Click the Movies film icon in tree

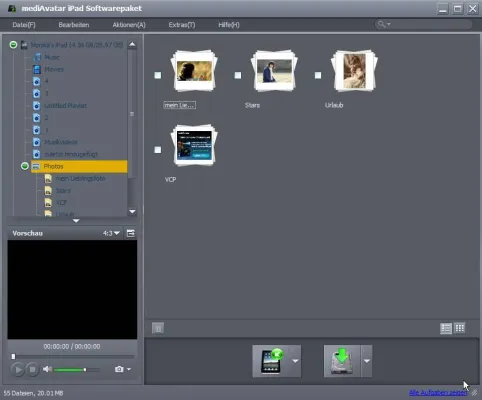click(x=37, y=69)
